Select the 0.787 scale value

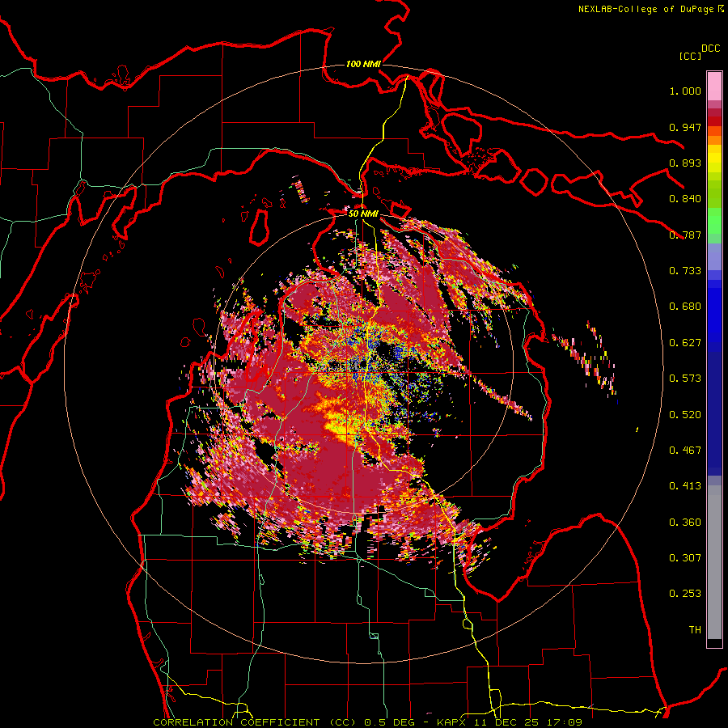click(x=685, y=235)
